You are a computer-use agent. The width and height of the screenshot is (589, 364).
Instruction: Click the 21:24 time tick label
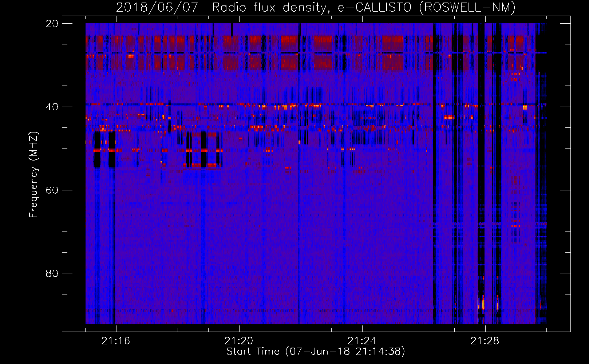[x=362, y=341]
